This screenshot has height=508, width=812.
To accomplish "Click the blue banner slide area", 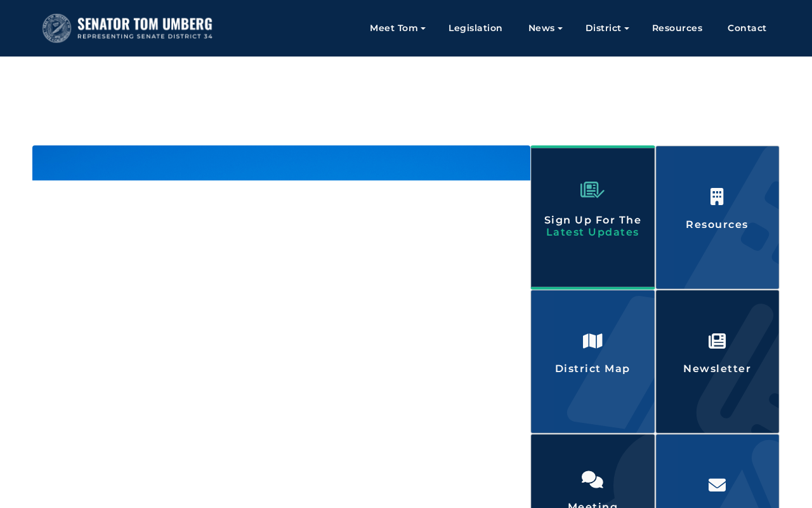I will 281,163.
